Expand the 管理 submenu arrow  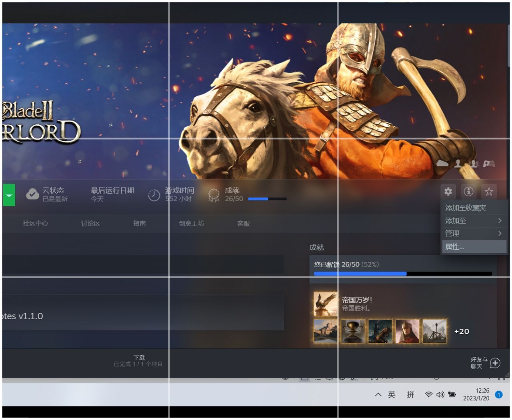tap(500, 233)
